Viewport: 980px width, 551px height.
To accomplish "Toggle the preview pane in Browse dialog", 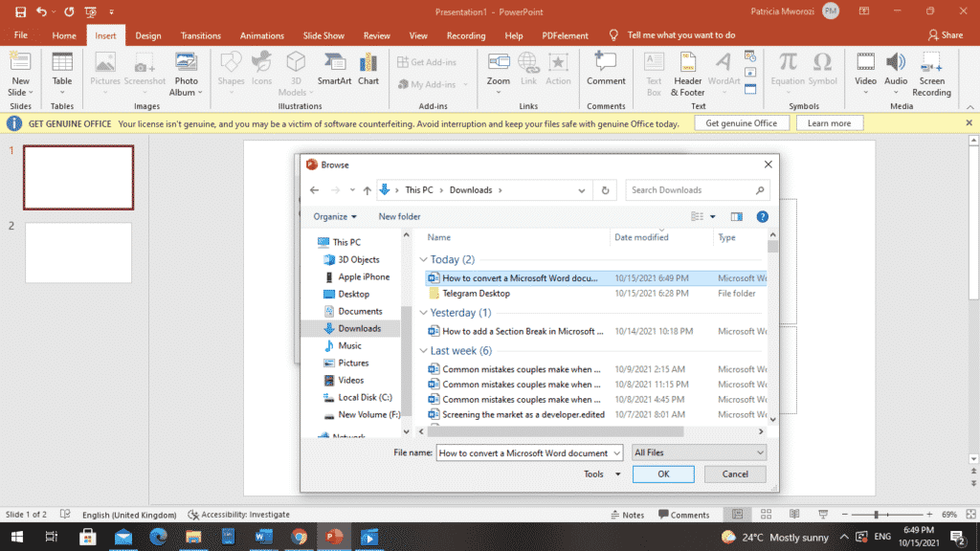I will click(x=736, y=217).
